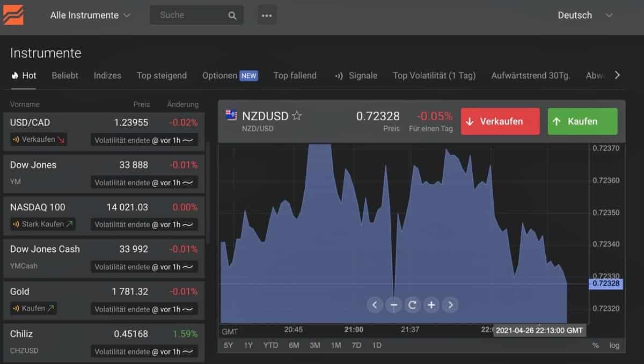
Task: Switch to the Beliebt tab
Action: pyautogui.click(x=65, y=76)
